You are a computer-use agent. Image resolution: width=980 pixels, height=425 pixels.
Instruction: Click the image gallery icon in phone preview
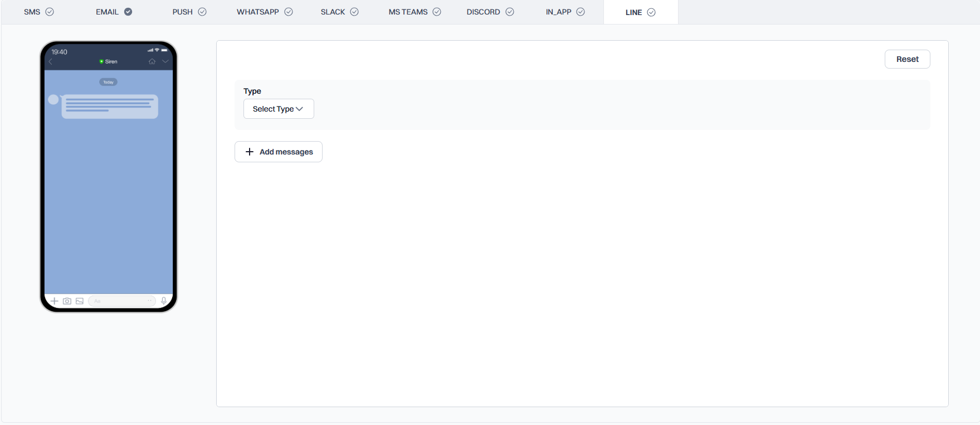pyautogui.click(x=80, y=301)
